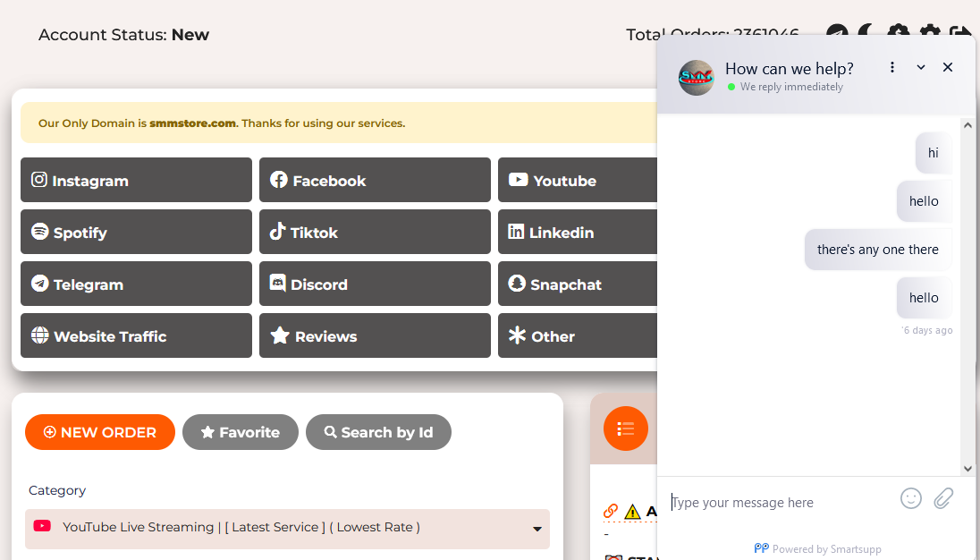This screenshot has height=560, width=980.
Task: Expand the Category dropdown
Action: (288, 529)
